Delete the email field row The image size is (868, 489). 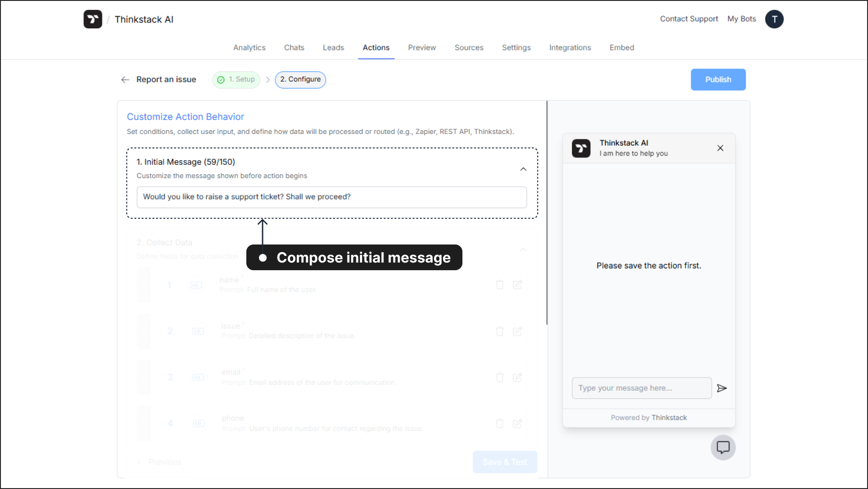(x=499, y=377)
